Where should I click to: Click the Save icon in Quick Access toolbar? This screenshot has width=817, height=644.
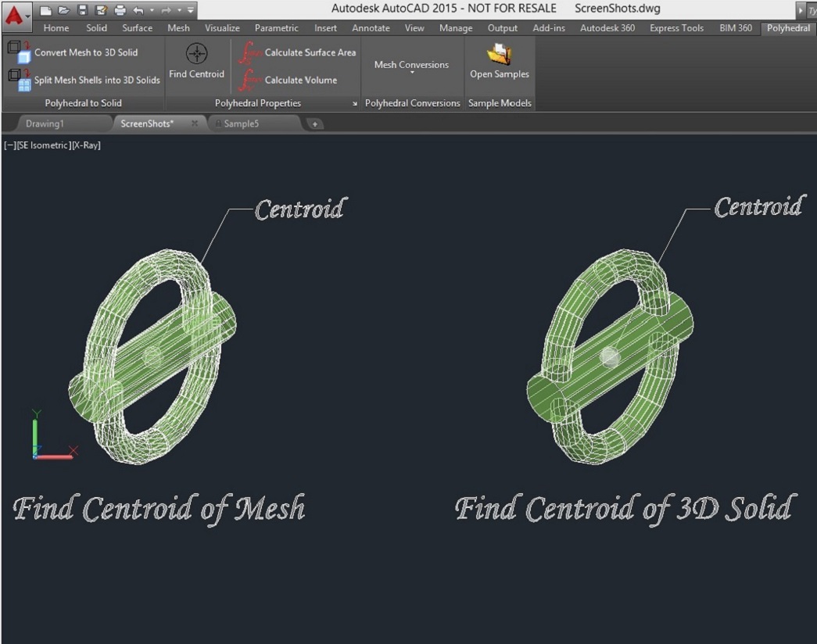[x=83, y=10]
